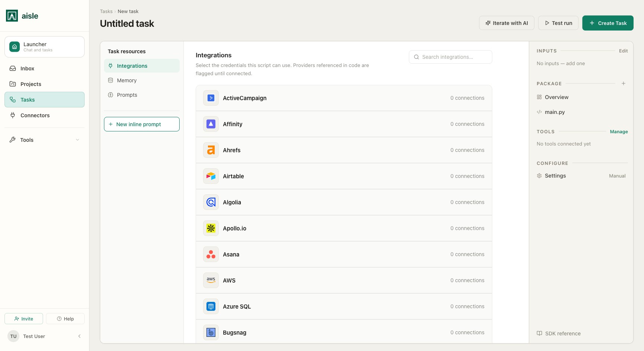
Task: Click the Memory database icon
Action: tap(111, 80)
